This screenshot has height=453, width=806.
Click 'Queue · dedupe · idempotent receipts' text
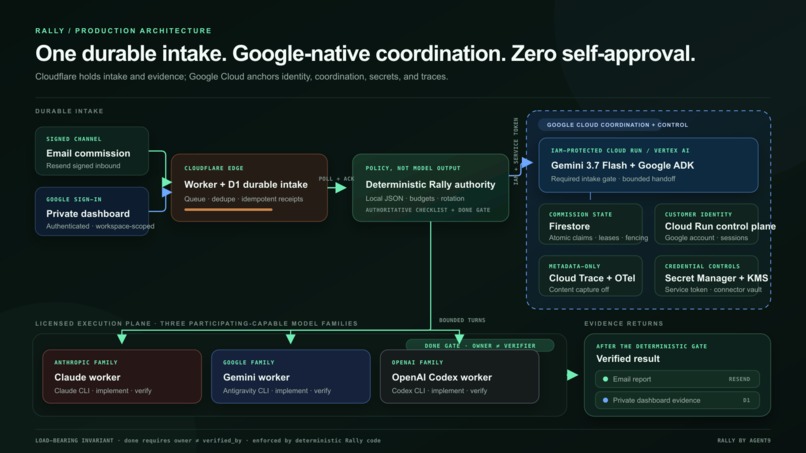click(244, 199)
